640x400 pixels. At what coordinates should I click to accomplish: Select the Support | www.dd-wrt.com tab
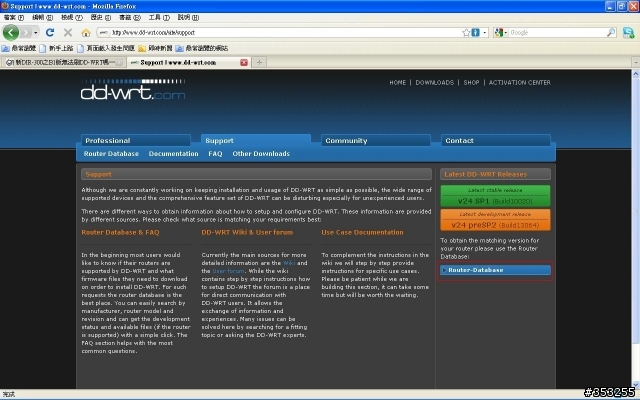click(188, 62)
